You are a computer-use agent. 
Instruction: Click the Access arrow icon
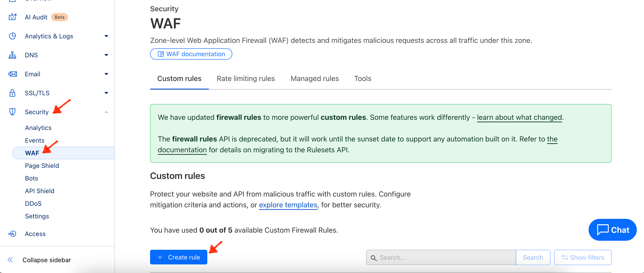(x=12, y=234)
